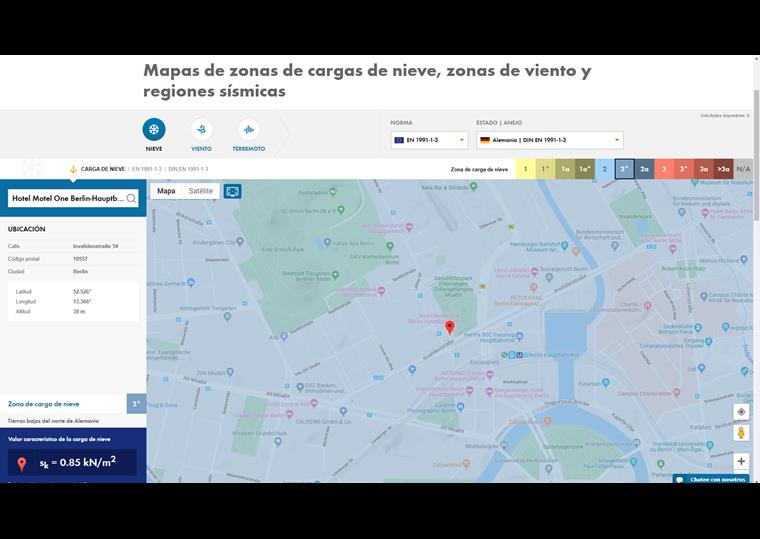The image size is (760, 539).
Task: Open the Norma EN 1991-1-3 dropdown
Action: click(x=429, y=140)
